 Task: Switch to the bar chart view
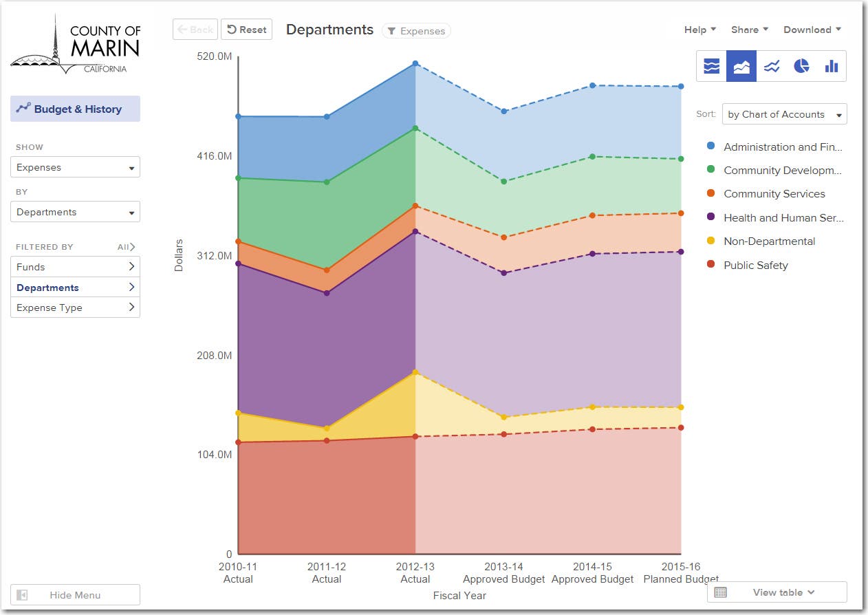pyautogui.click(x=832, y=66)
